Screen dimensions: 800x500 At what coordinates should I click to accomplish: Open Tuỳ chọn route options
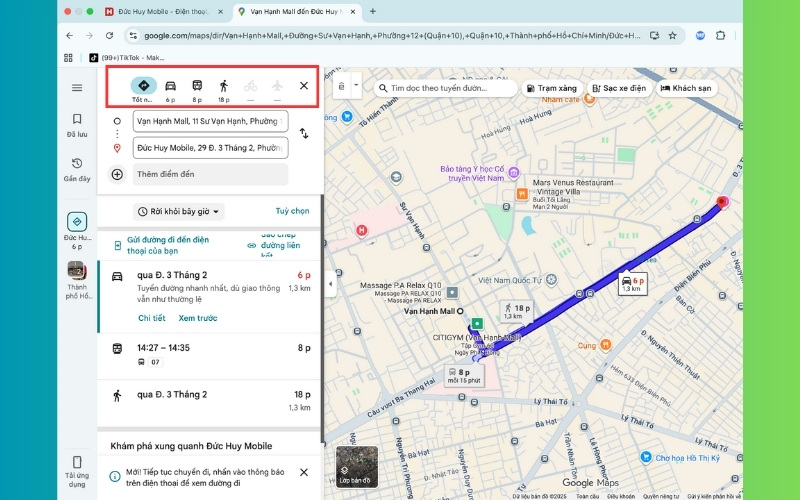point(292,211)
